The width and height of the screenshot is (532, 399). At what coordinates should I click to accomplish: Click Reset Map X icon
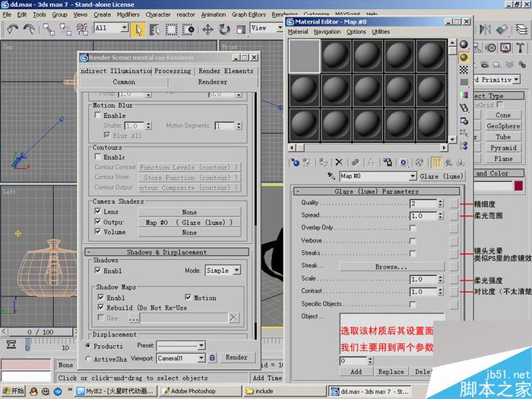(x=339, y=163)
